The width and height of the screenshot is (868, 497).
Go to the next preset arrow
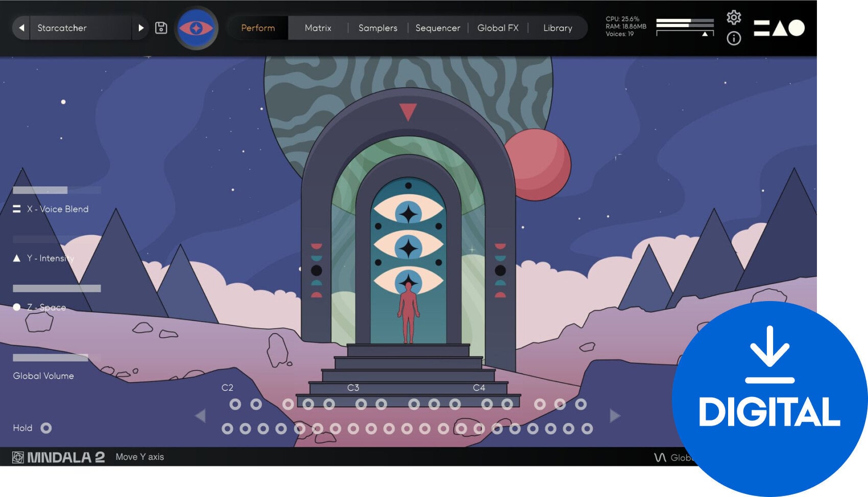pyautogui.click(x=141, y=28)
